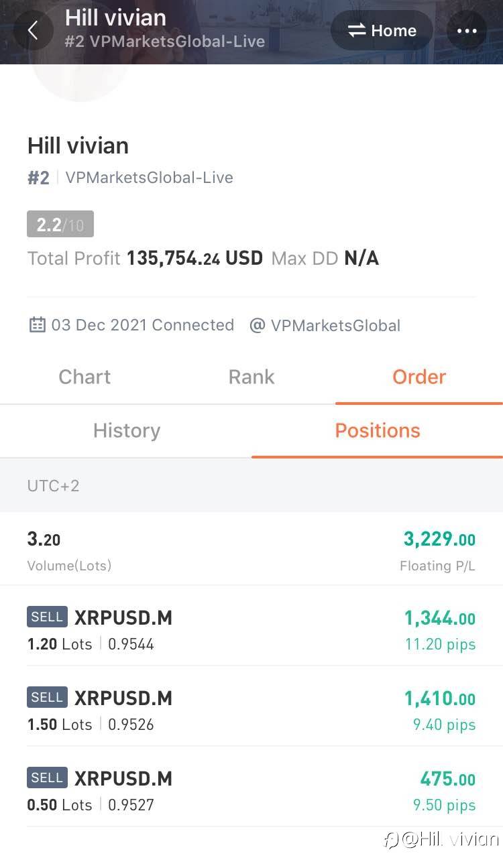Screen dimensions: 503x868
Task: Select the Positions sub-tab
Action: tap(378, 430)
